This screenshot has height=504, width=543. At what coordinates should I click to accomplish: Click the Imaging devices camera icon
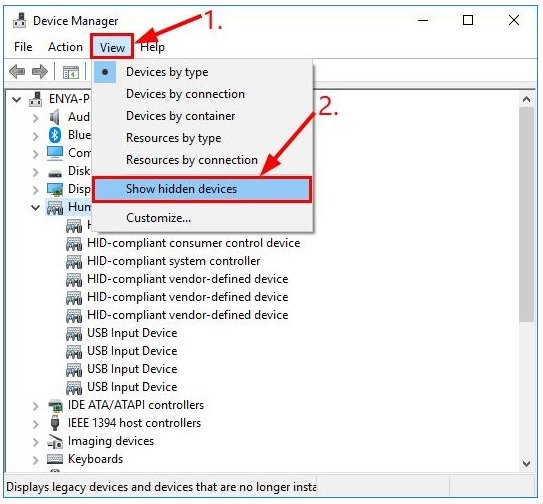55,441
